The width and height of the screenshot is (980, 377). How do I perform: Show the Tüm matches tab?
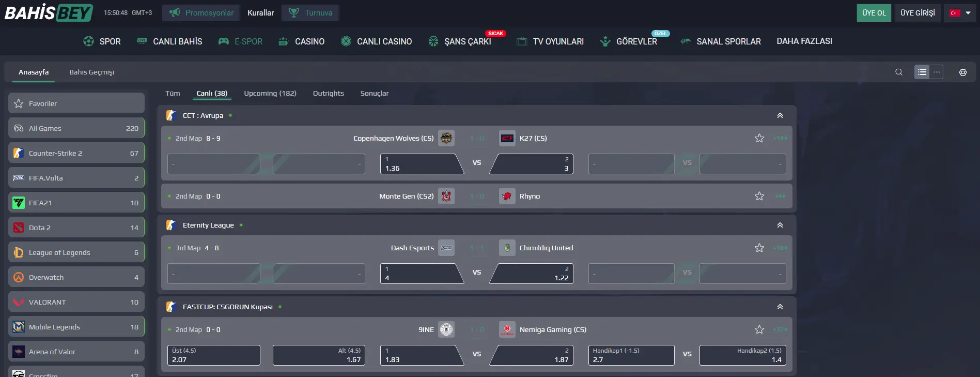coord(173,93)
